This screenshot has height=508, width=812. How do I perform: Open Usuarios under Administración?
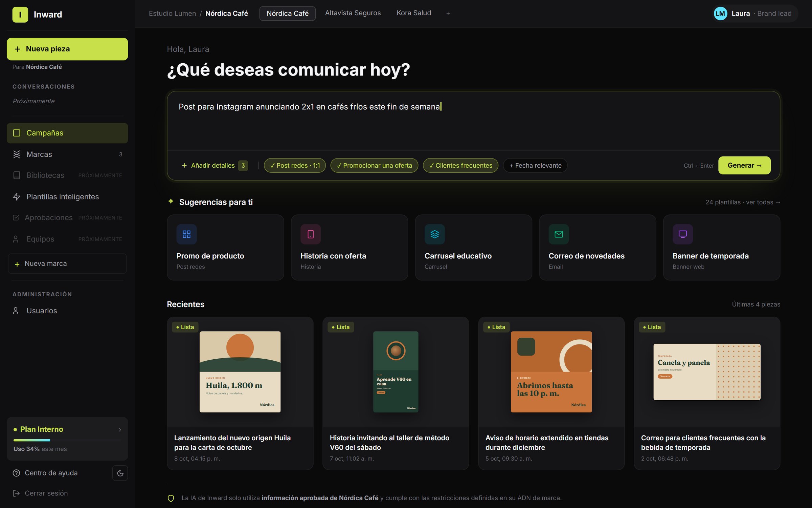pos(67,311)
